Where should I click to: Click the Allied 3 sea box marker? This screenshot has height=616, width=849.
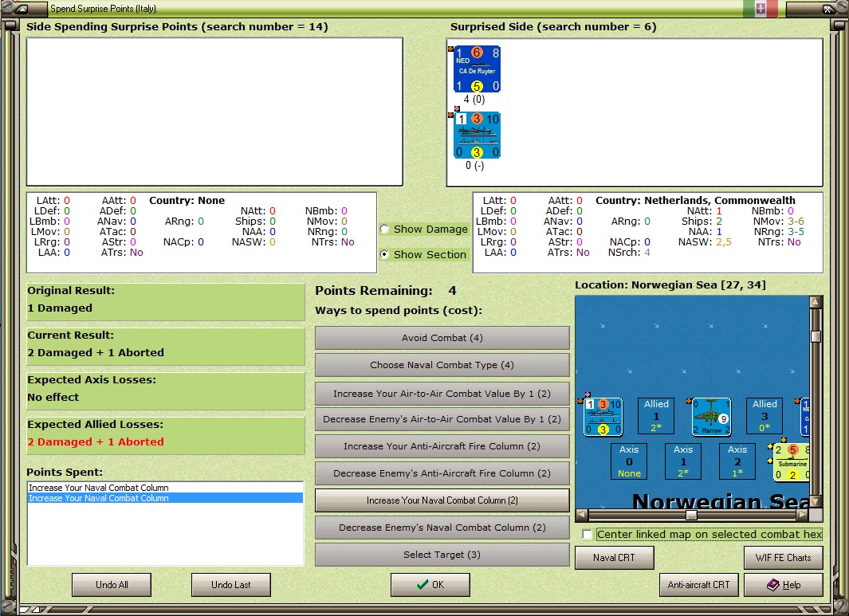pos(764,416)
